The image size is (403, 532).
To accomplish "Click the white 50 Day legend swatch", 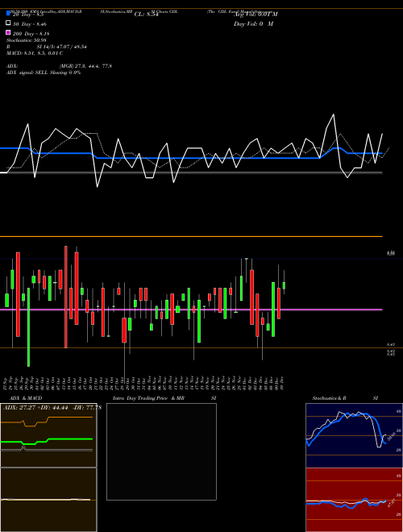I will tap(8, 23).
